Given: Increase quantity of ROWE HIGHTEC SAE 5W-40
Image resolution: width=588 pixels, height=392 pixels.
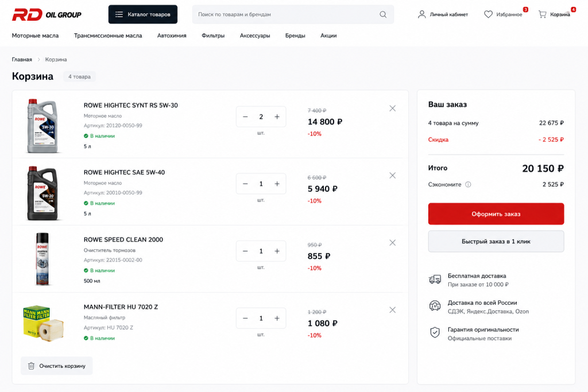Looking at the screenshot, I should pyautogui.click(x=277, y=184).
